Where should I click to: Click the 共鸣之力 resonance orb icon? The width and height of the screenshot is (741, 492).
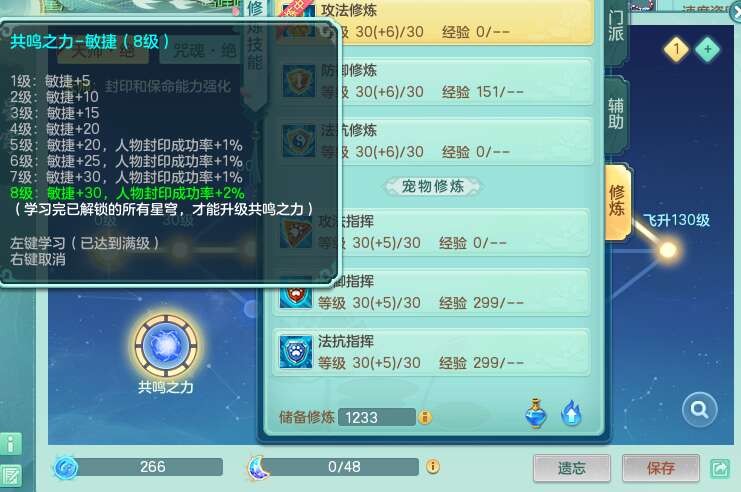point(166,346)
